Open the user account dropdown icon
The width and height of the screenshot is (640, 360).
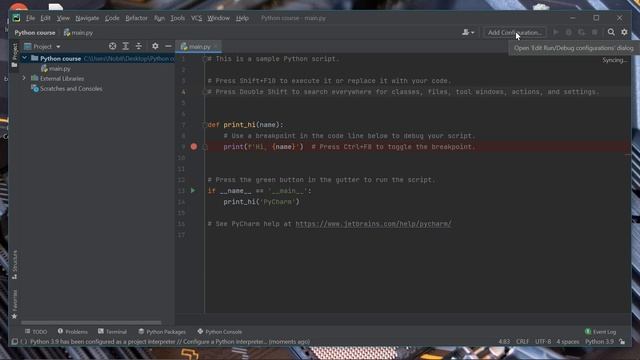coord(468,32)
